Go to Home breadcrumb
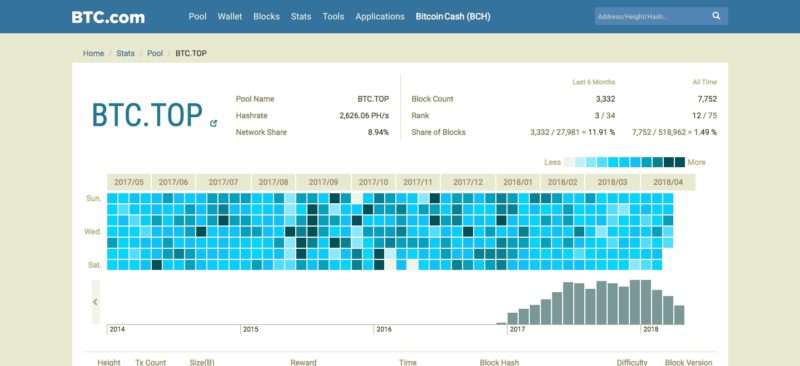Screen dimensions: 800x366 [x=93, y=53]
